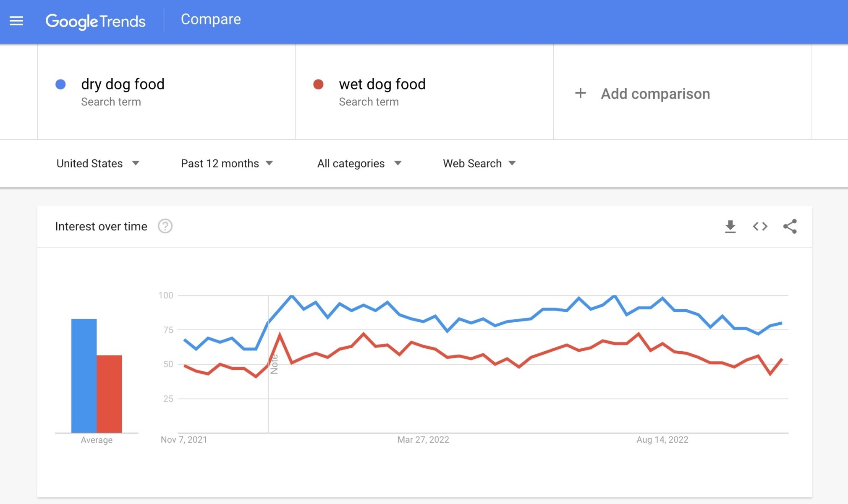Select the Web Search dropdown filter

click(x=477, y=162)
